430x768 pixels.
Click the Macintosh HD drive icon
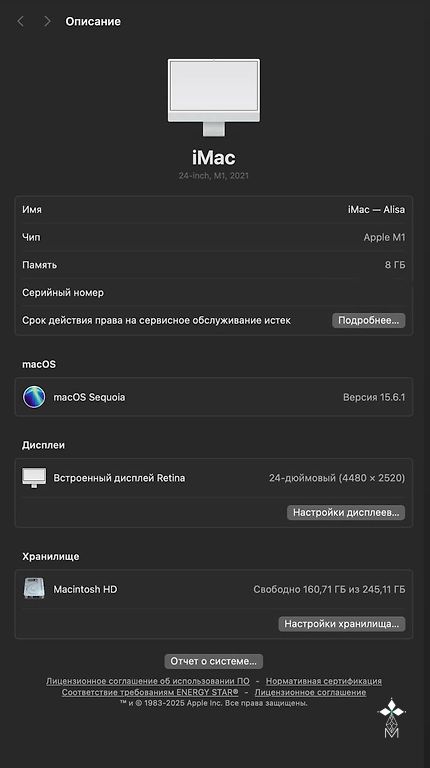(x=34, y=589)
